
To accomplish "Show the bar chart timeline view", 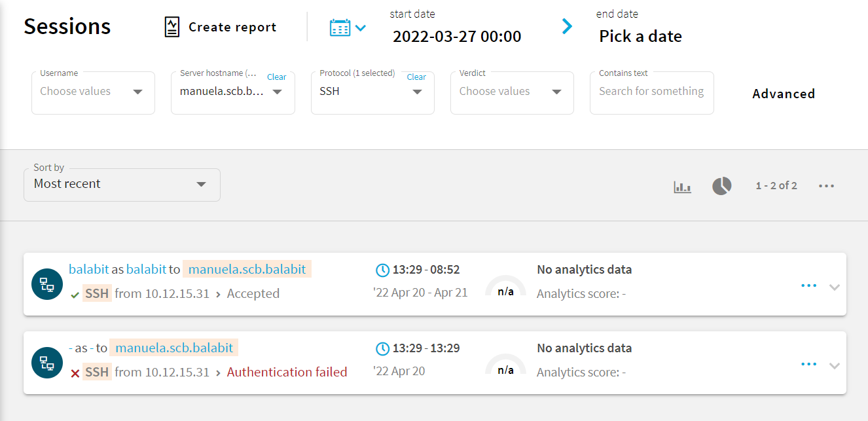I will (682, 187).
